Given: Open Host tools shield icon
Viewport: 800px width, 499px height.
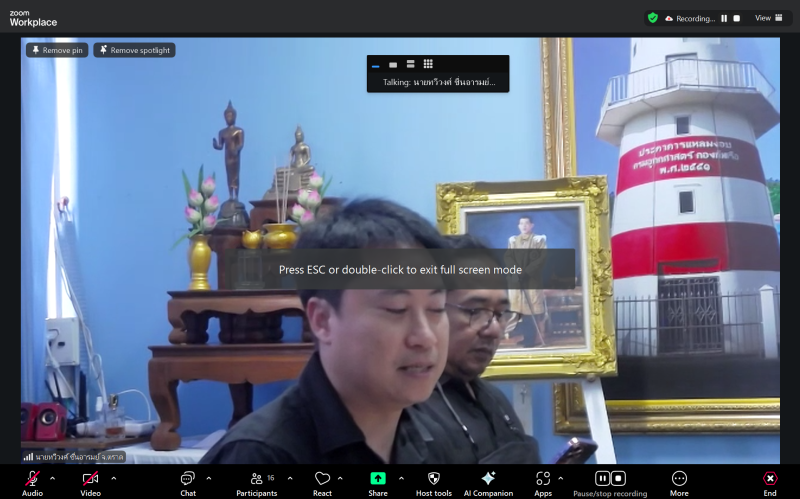Looking at the screenshot, I should coord(433,479).
